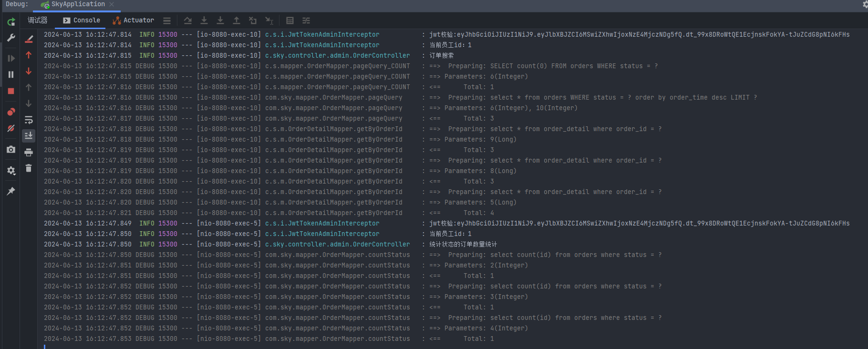Toggle scroll to end of console
Viewport: 868px width, 349px height.
(x=29, y=136)
